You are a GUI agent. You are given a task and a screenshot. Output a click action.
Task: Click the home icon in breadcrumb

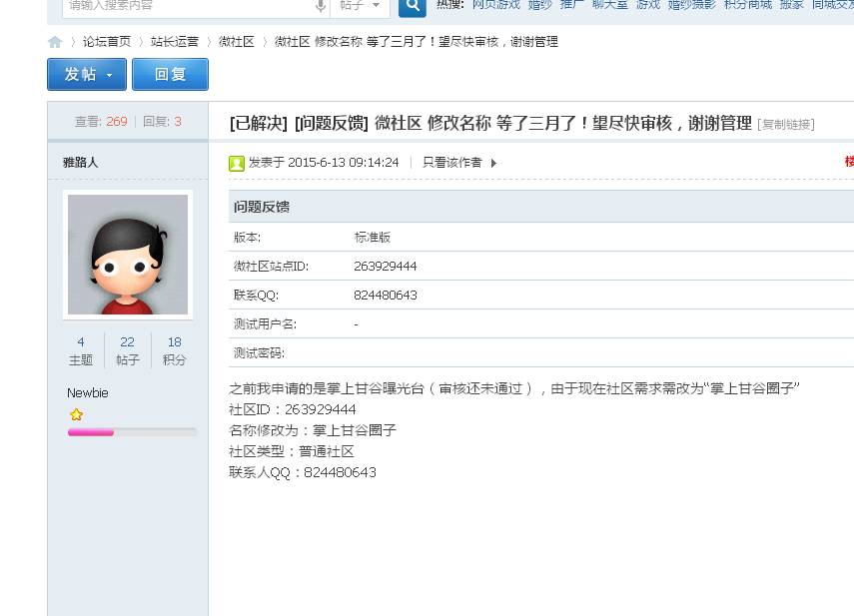click(55, 42)
